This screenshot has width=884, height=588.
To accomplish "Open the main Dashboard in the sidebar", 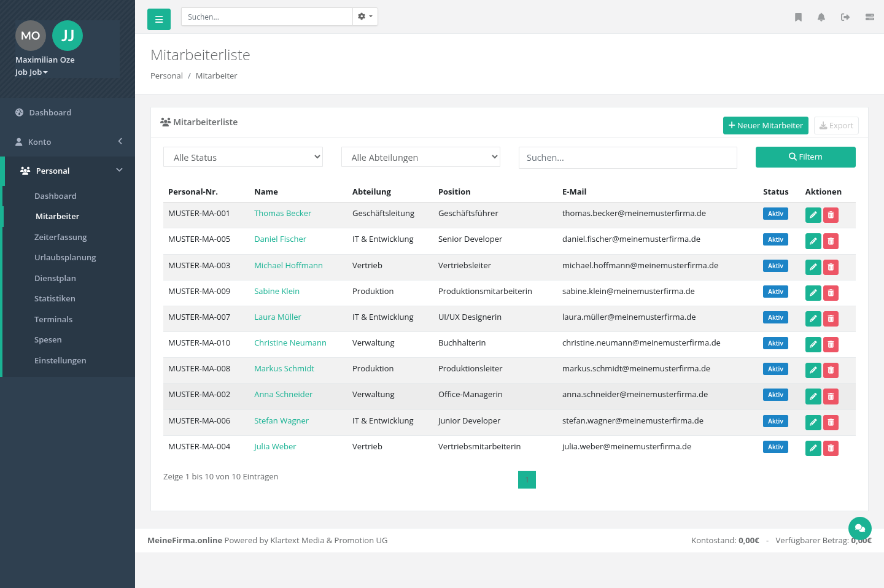I will coord(68,112).
